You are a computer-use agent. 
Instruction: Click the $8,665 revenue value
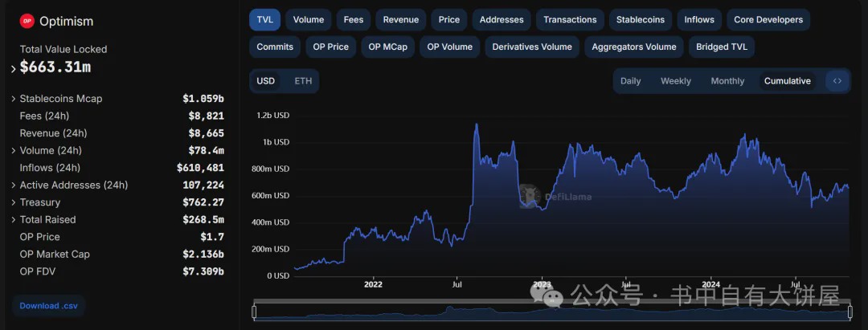206,133
